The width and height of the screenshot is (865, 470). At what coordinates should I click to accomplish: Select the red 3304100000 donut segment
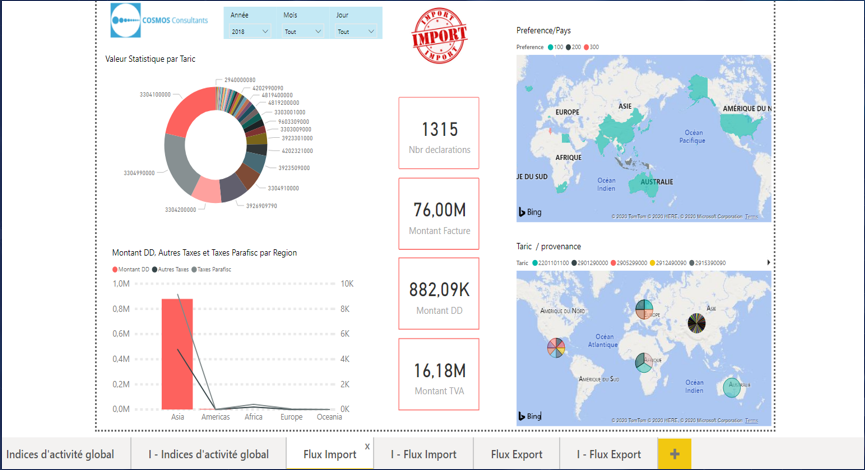(x=188, y=110)
